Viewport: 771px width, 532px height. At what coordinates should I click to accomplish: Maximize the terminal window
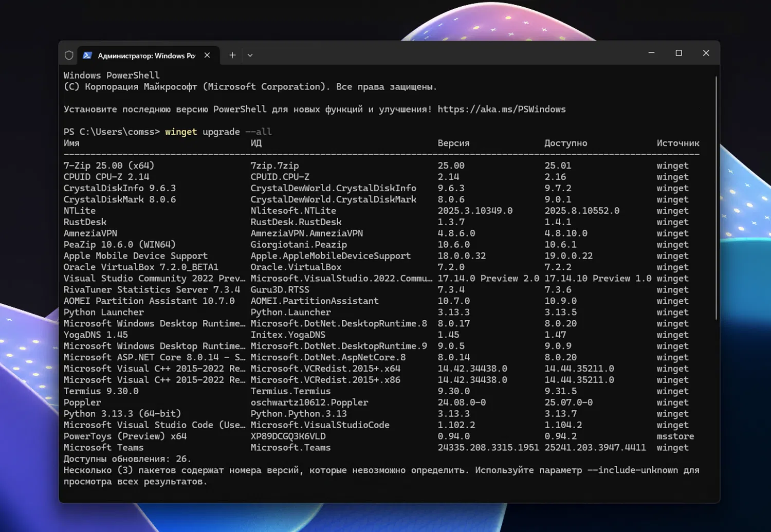pos(678,53)
